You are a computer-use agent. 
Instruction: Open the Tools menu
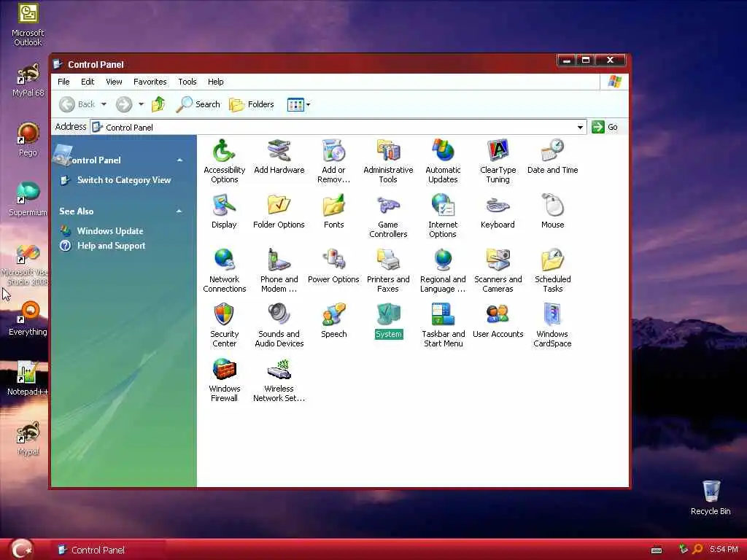pos(187,82)
